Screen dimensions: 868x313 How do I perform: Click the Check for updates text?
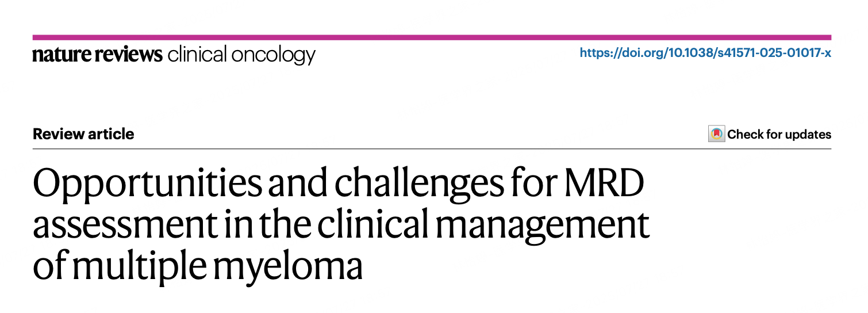(779, 135)
